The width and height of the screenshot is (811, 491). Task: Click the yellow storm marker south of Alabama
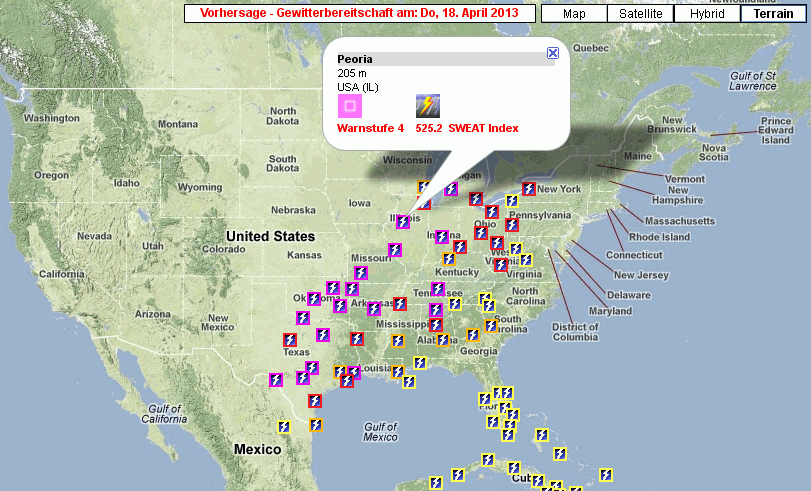(x=420, y=363)
